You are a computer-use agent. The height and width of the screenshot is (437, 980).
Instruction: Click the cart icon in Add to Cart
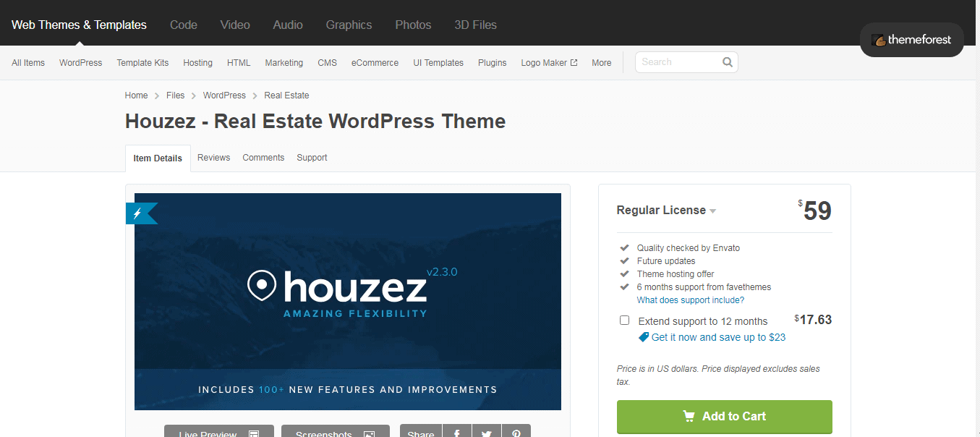pos(689,416)
